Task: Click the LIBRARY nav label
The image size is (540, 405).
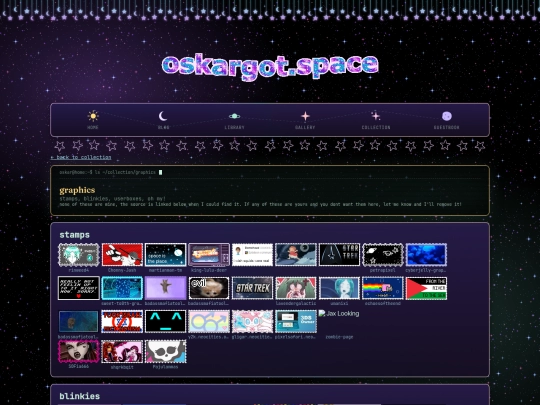Action: [x=235, y=127]
